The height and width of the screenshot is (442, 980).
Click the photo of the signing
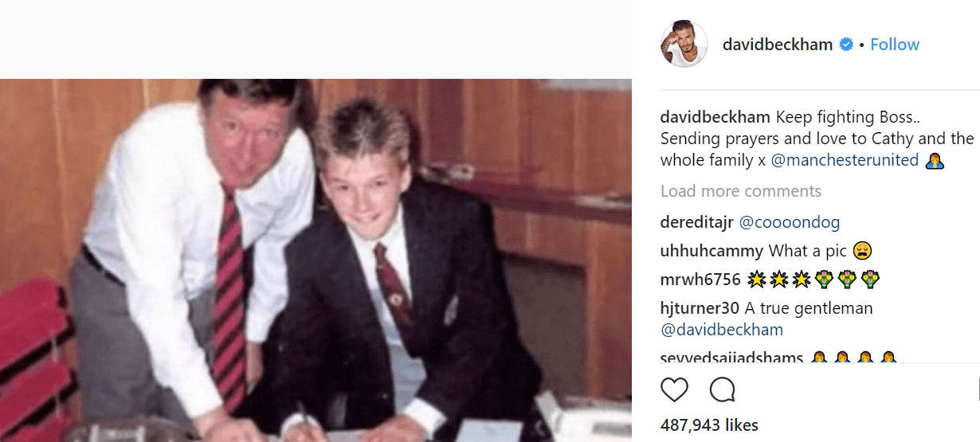tap(316, 260)
